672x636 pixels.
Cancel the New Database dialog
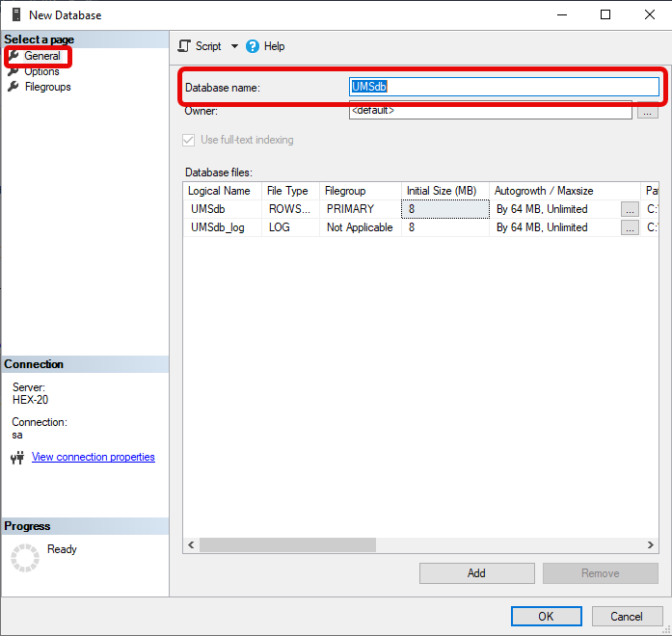coord(626,617)
